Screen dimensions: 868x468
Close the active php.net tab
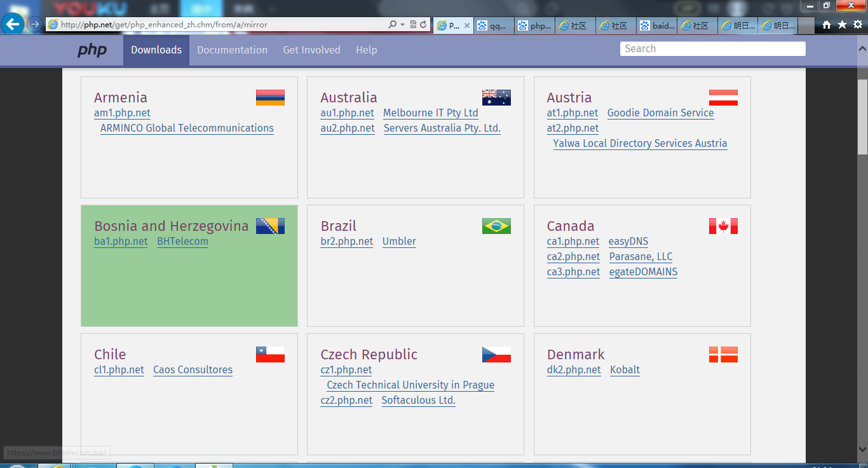[x=467, y=25]
